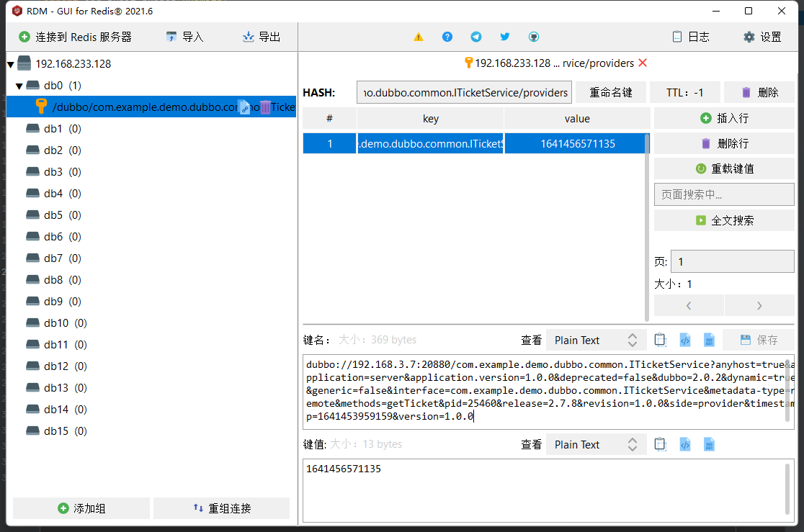Open the Telegram channel icon

pos(476,37)
